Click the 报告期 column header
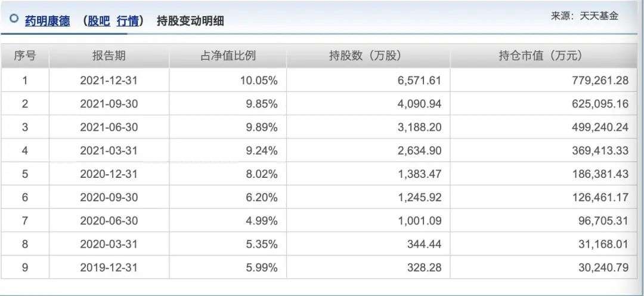The width and height of the screenshot is (644, 296). pos(109,56)
